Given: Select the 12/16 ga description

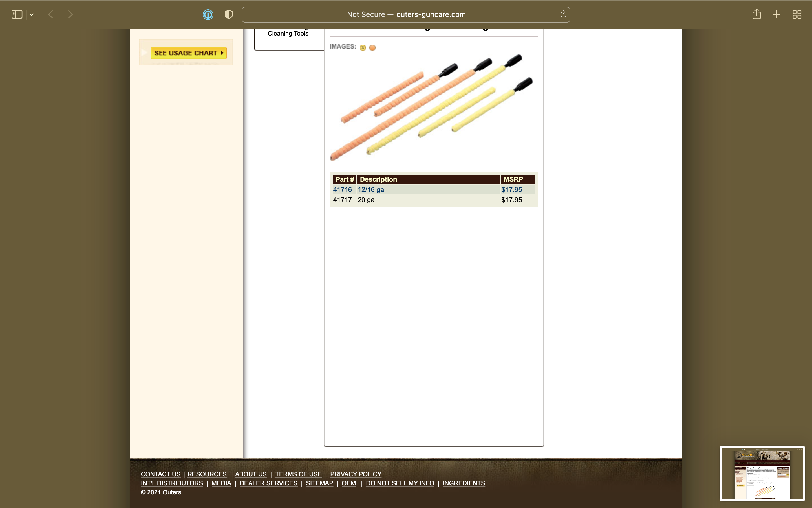Looking at the screenshot, I should pyautogui.click(x=371, y=189).
